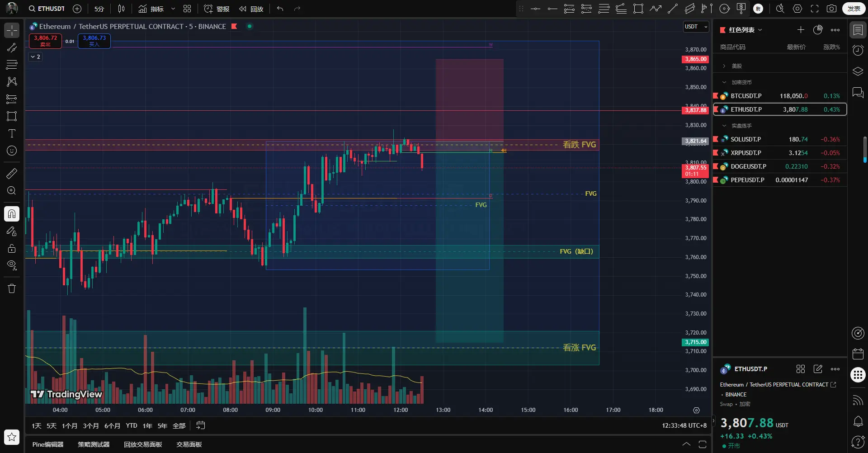The width and height of the screenshot is (868, 453).
Task: Add symbol to watchlist plus icon
Action: (801, 30)
